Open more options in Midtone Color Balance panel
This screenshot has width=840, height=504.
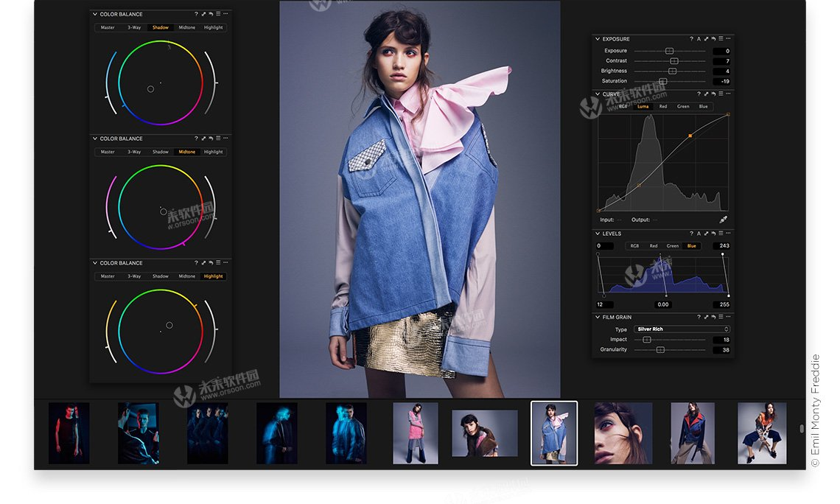225,139
